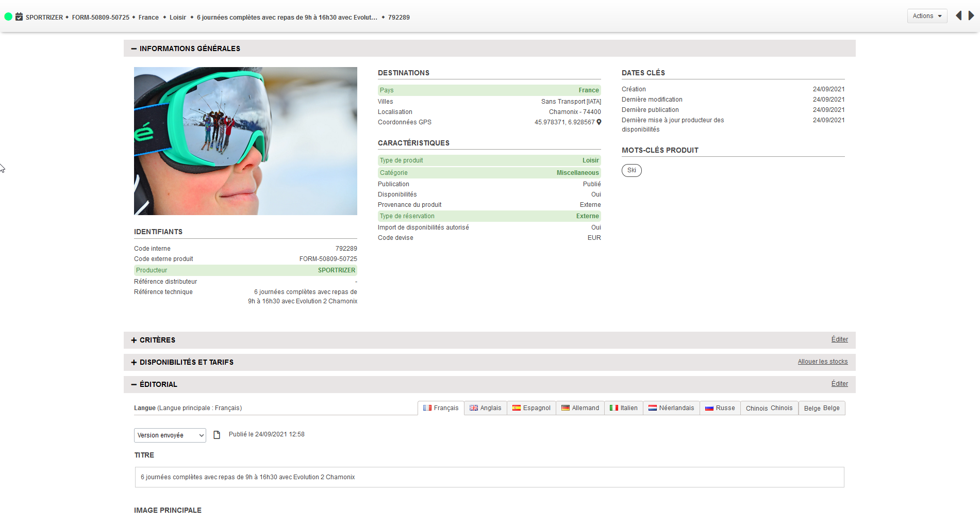Switch to the Anglais language tab
Viewport: 980px width, 521px height.
click(x=485, y=408)
